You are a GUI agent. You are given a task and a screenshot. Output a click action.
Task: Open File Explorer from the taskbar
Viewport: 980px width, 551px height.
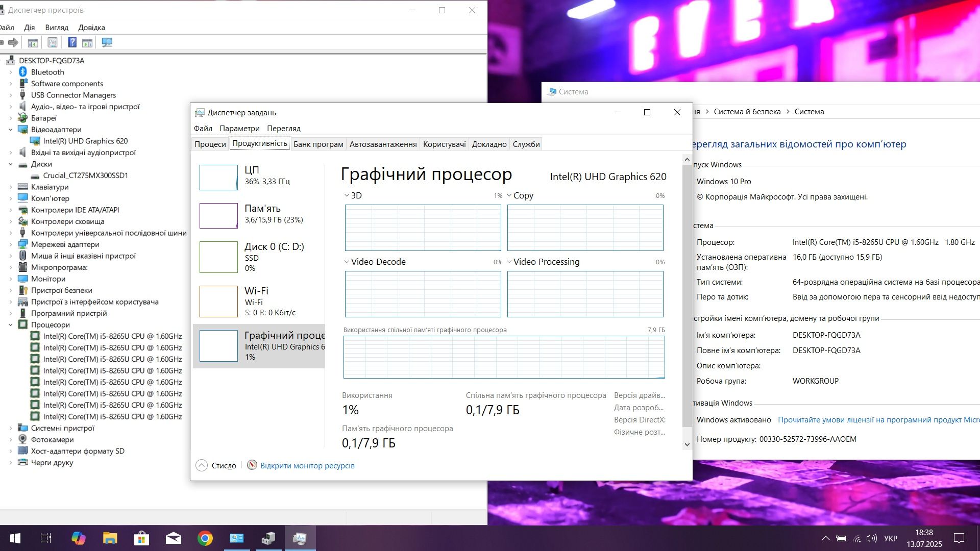[x=110, y=538]
